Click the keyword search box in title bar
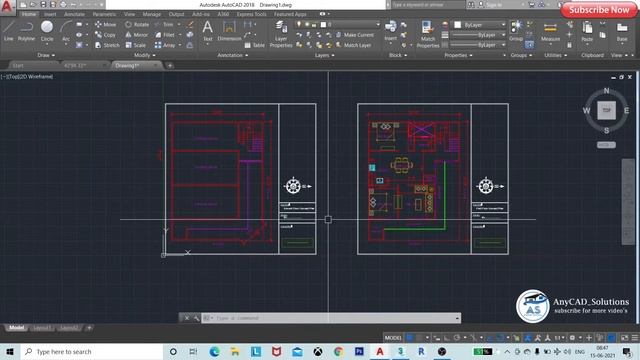640x360 pixels. (428, 5)
